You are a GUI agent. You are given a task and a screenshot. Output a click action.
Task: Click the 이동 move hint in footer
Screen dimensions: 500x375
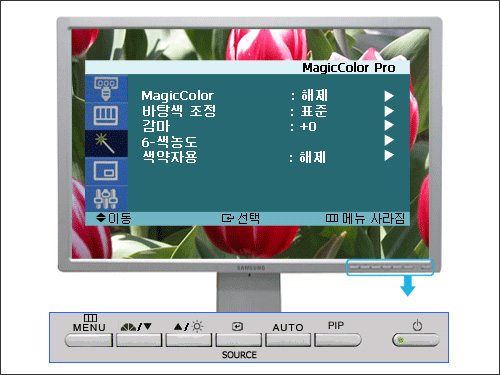coord(113,218)
